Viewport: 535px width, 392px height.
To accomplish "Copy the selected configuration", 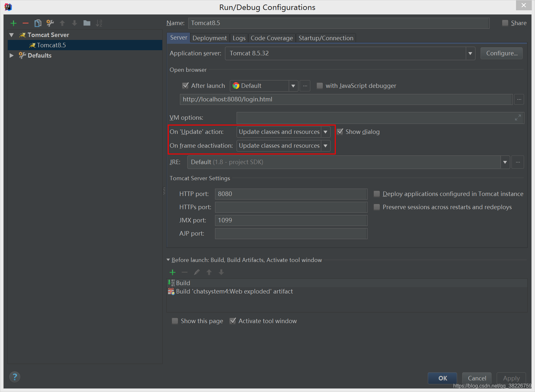I will (x=38, y=23).
